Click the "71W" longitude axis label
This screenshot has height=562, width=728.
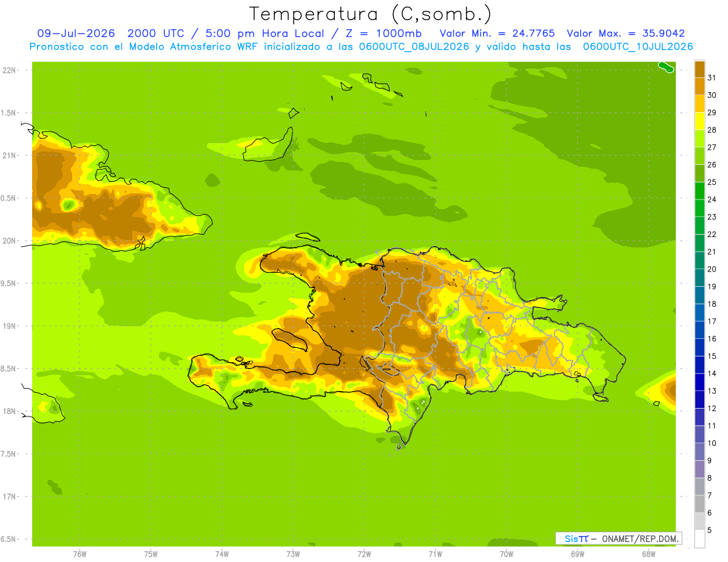pos(435,554)
